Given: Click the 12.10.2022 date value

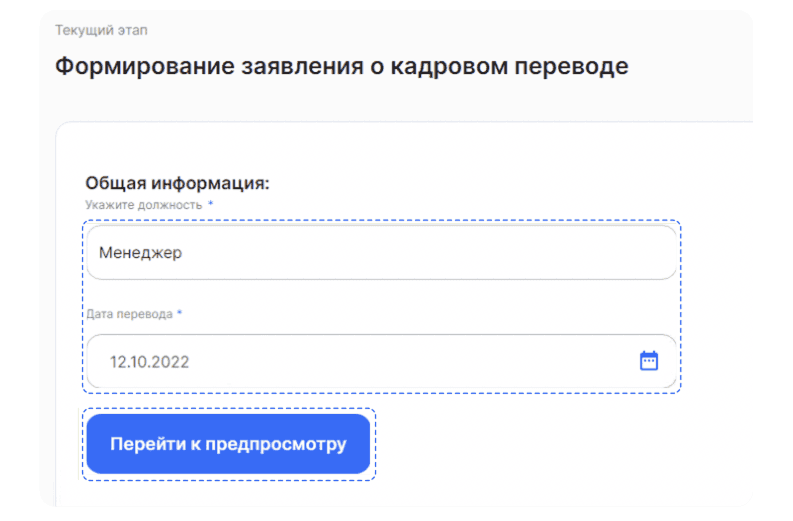Looking at the screenshot, I should point(150,362).
